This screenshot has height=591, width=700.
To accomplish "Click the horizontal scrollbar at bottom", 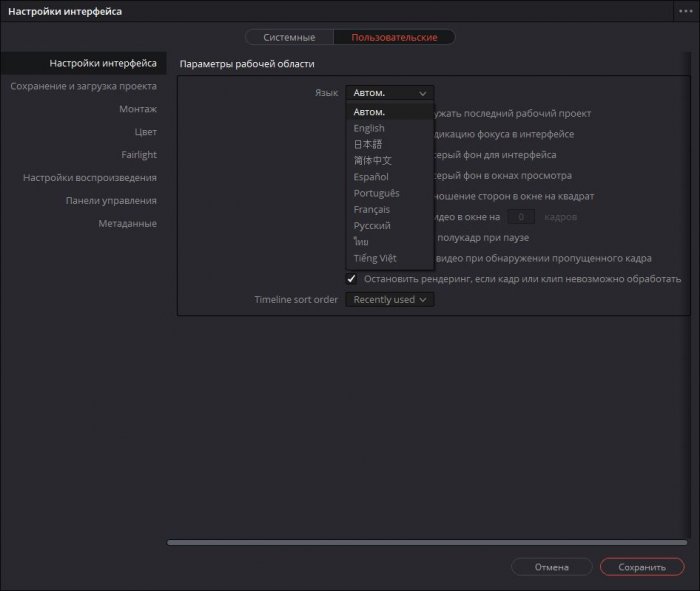I will pyautogui.click(x=425, y=542).
